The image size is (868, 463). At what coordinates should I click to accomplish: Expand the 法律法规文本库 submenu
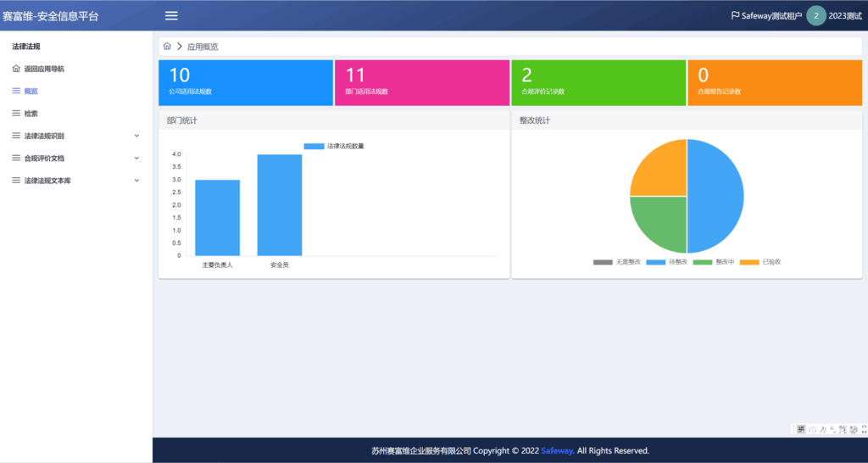136,181
